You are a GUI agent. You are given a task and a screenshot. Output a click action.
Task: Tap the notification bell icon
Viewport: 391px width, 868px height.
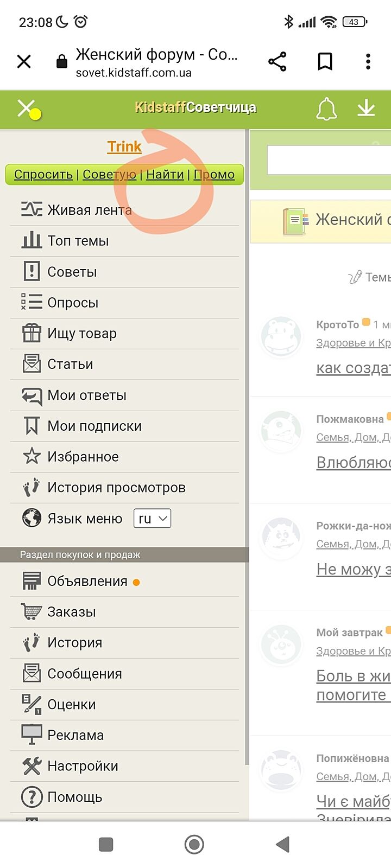pos(326,109)
